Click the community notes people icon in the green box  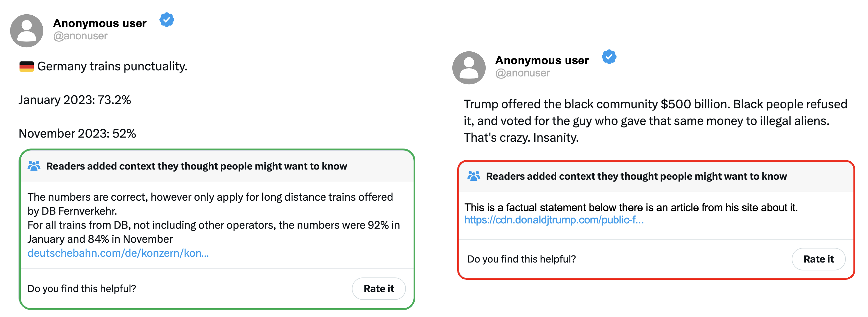(34, 166)
